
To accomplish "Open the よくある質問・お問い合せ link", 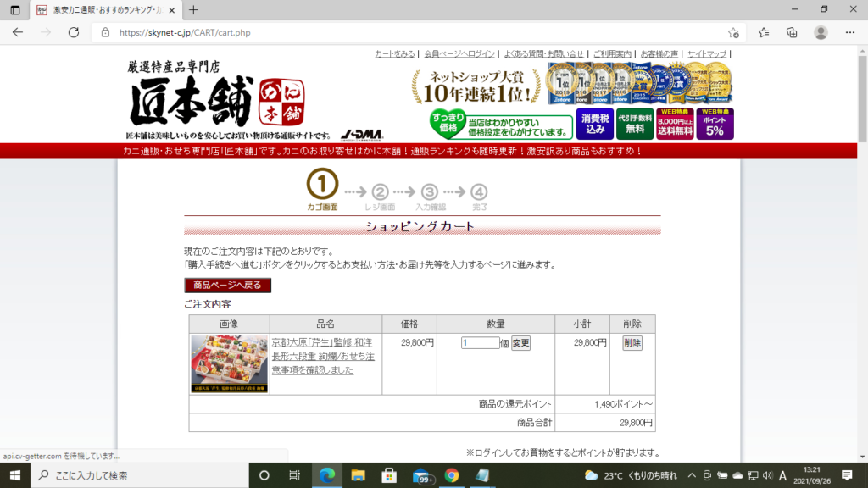I will [x=543, y=53].
